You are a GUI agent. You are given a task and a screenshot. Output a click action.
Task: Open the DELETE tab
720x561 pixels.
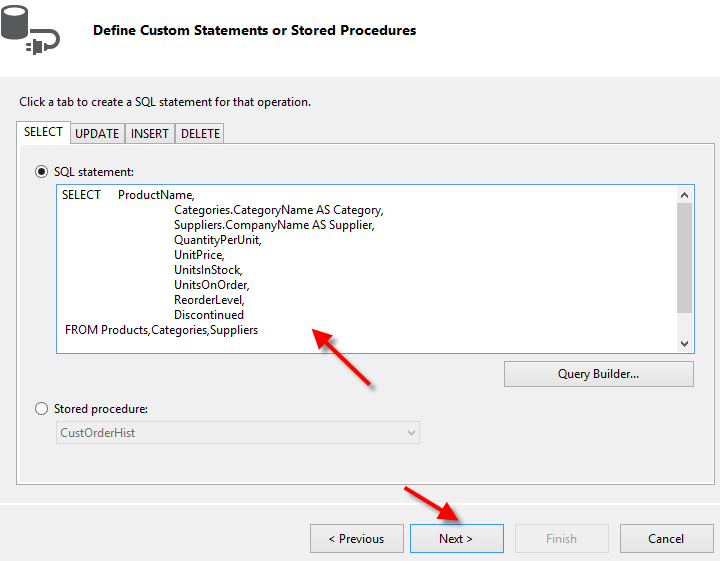(x=200, y=133)
